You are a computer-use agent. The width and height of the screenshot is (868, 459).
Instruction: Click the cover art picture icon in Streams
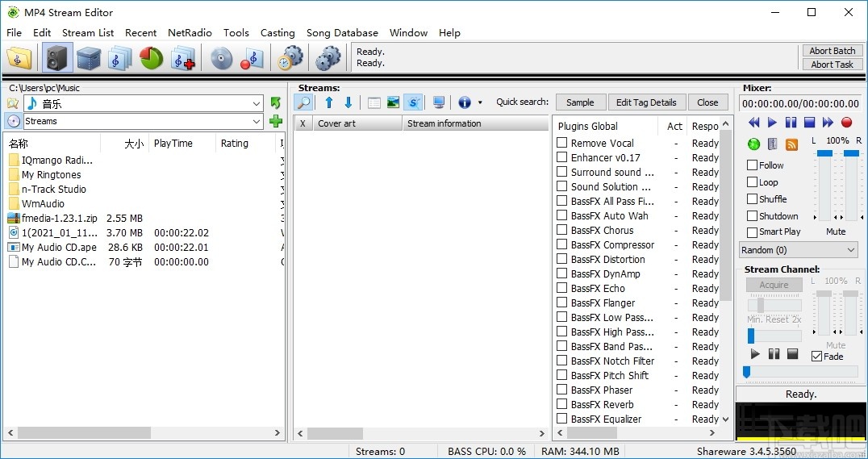[x=393, y=102]
